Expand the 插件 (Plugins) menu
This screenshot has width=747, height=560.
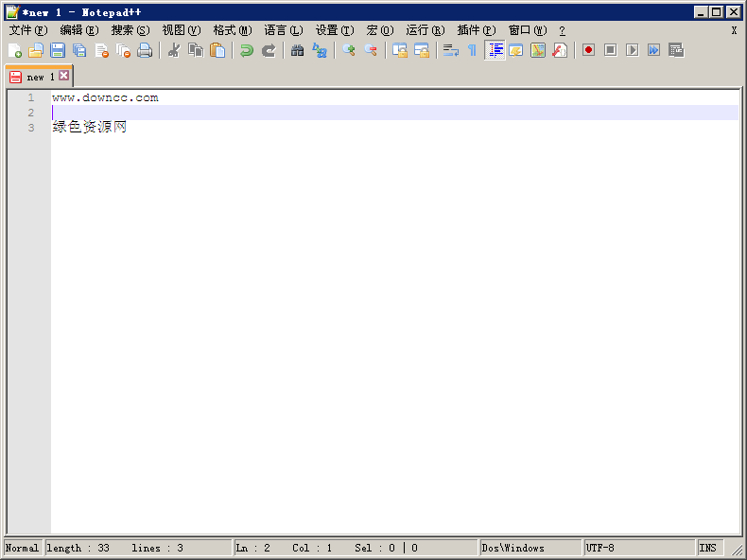point(476,30)
